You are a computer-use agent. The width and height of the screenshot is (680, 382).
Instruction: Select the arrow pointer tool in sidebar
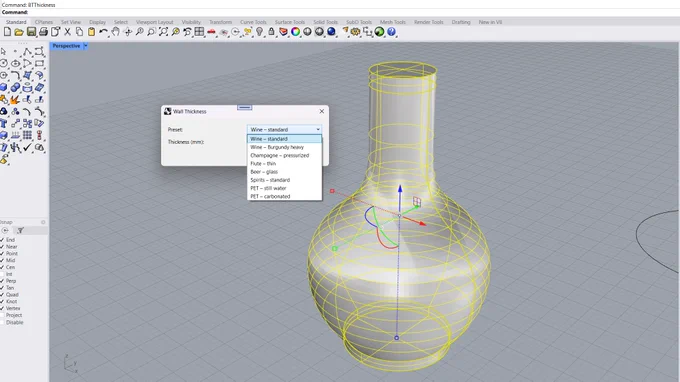coord(3,51)
